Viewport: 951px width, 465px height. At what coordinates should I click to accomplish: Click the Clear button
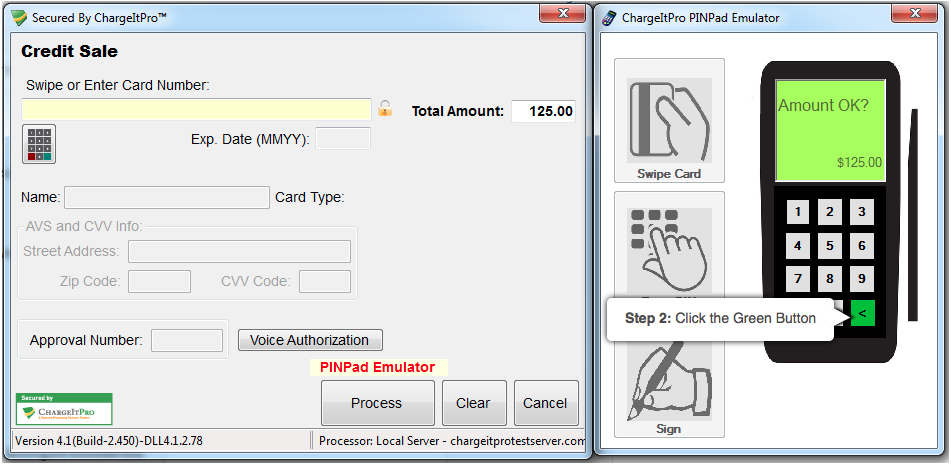(x=474, y=403)
